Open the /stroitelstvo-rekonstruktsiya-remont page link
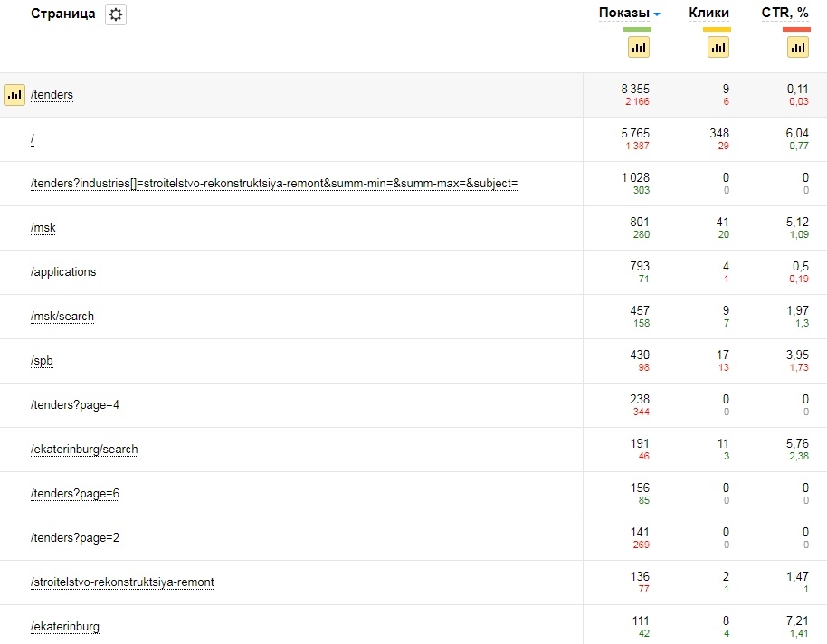The width and height of the screenshot is (827, 644). click(121, 582)
